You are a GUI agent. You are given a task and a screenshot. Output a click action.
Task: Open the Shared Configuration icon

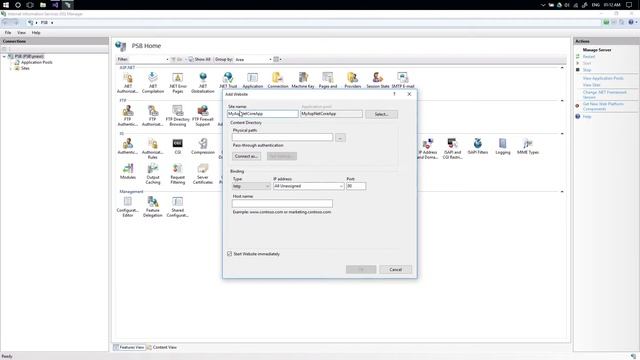pyautogui.click(x=178, y=207)
